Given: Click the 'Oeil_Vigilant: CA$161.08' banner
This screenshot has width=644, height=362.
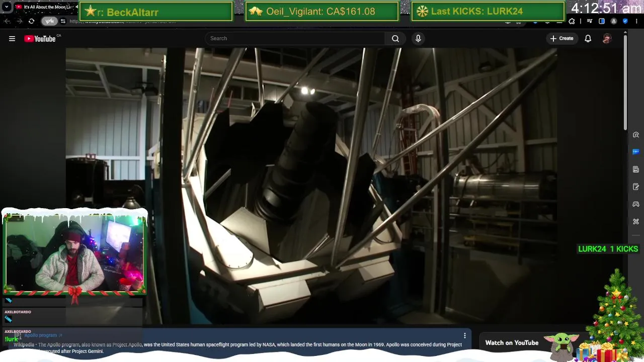Looking at the screenshot, I should click(322, 11).
